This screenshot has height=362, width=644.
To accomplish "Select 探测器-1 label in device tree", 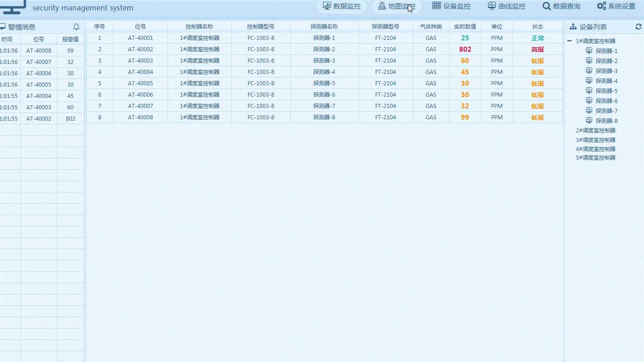I will tap(607, 51).
